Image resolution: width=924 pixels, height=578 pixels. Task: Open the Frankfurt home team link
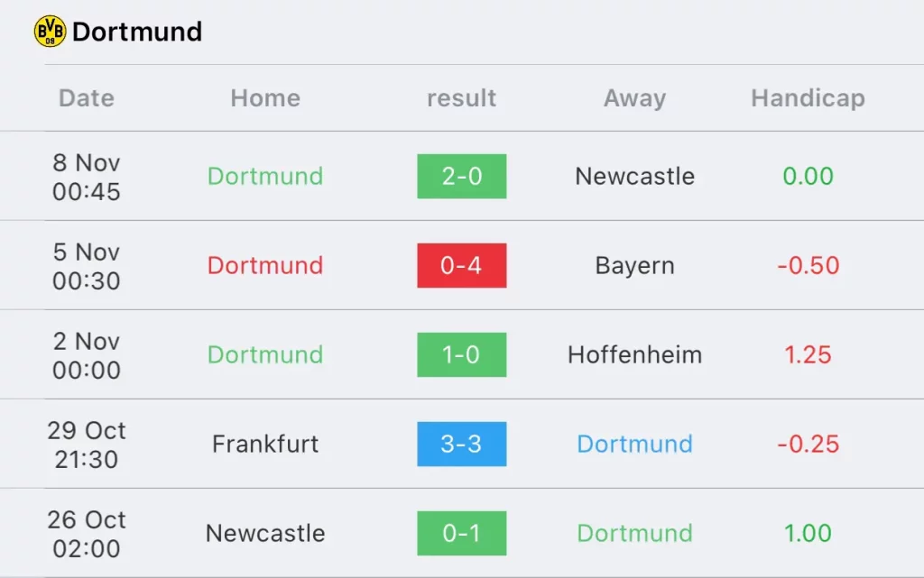[265, 444]
